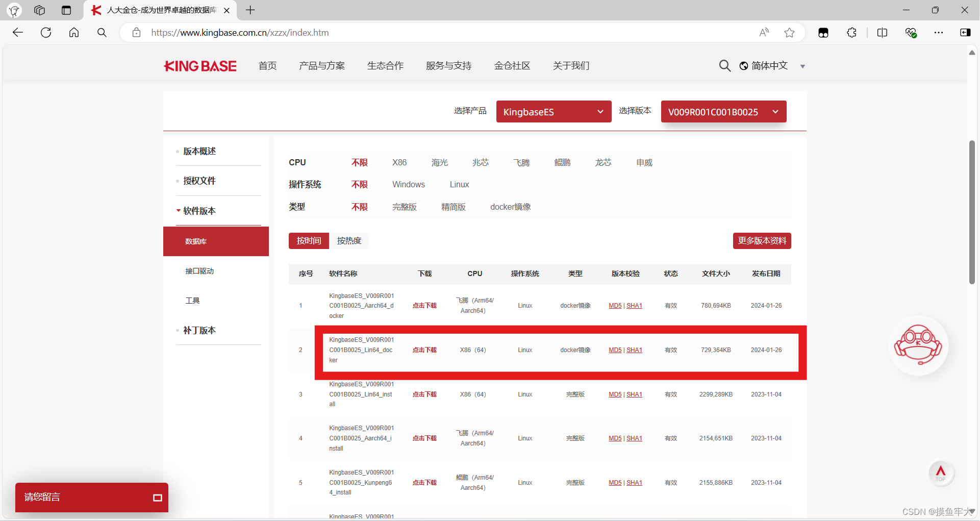This screenshot has width=980, height=521.
Task: Filter operating system by Windows
Action: 409,184
